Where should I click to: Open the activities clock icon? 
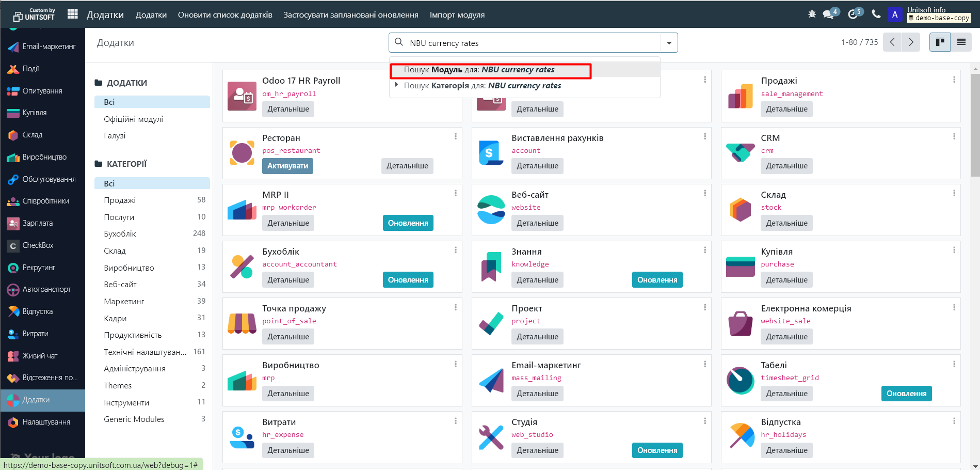853,14
